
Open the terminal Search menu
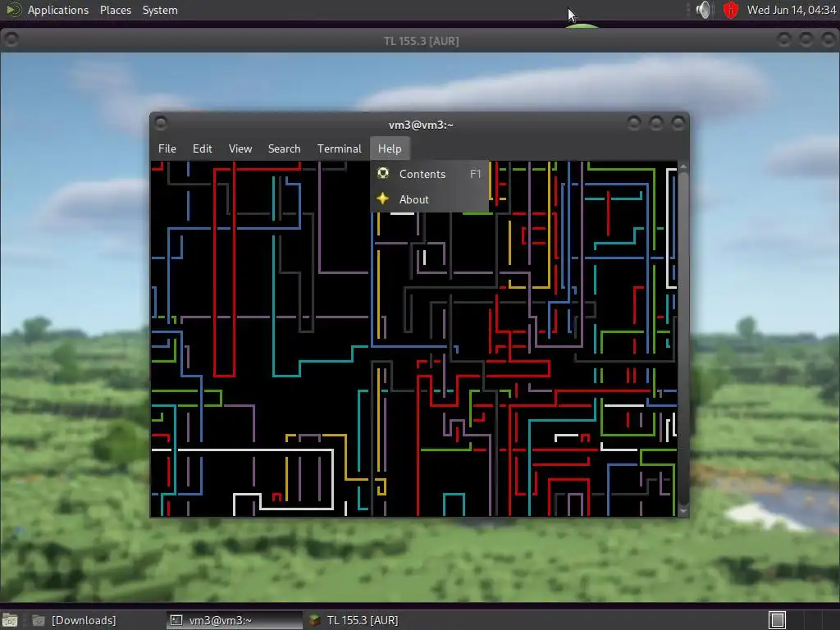click(284, 149)
